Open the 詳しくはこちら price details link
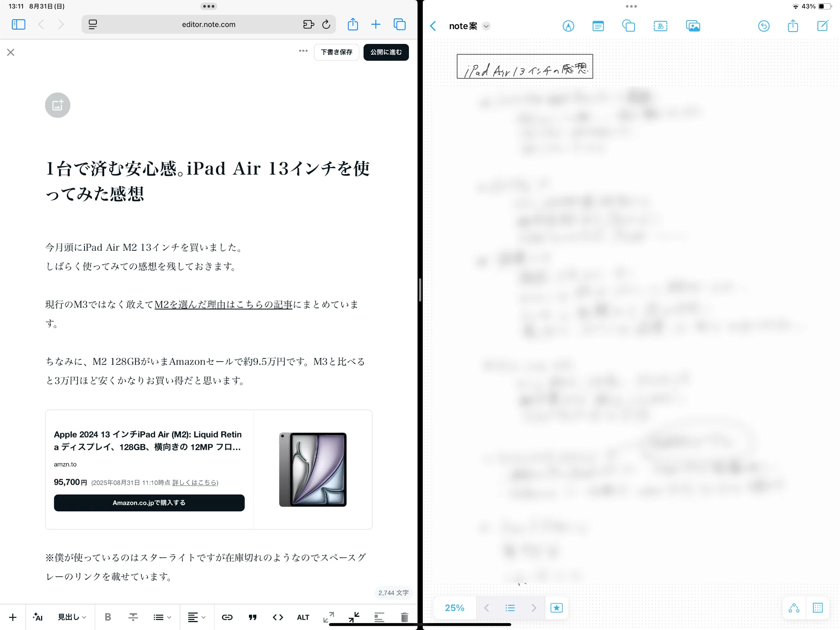The image size is (840, 630). tap(194, 483)
